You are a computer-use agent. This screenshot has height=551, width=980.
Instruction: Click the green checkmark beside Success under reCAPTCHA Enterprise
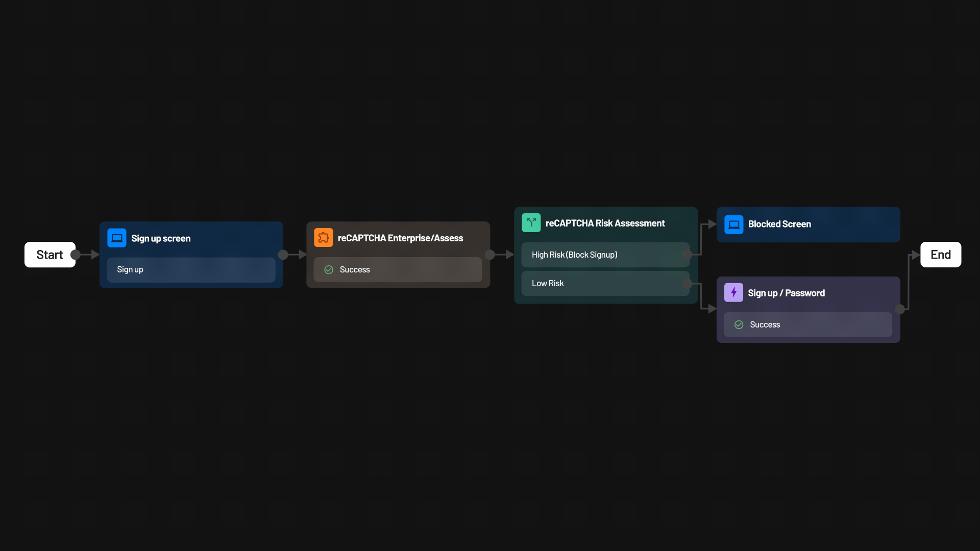328,269
